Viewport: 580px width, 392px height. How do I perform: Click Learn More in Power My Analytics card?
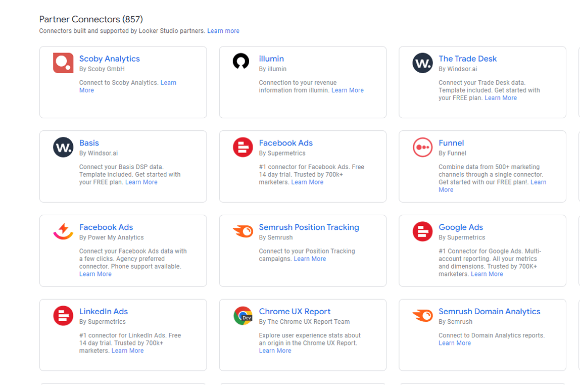pyautogui.click(x=95, y=274)
